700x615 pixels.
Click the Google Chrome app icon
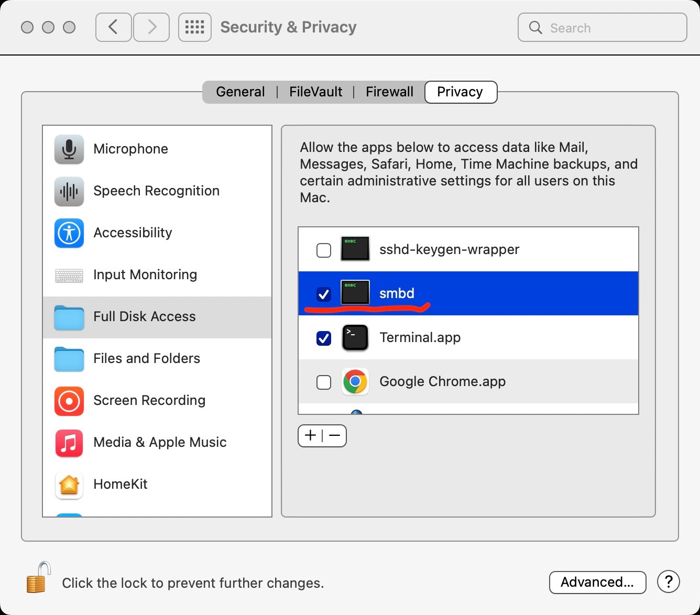(355, 382)
